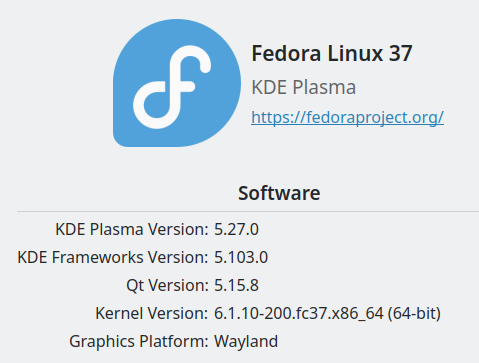Select the KDE Frameworks Version label
The width and height of the screenshot is (479, 363).
tap(113, 257)
